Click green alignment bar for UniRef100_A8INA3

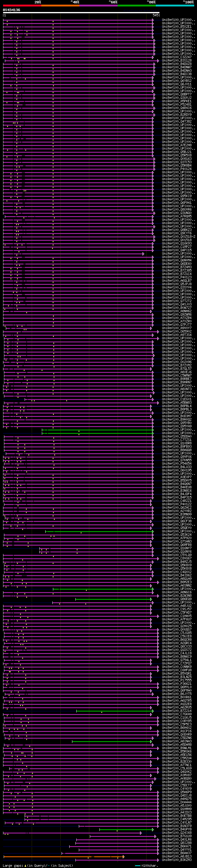tap(112, 741)
